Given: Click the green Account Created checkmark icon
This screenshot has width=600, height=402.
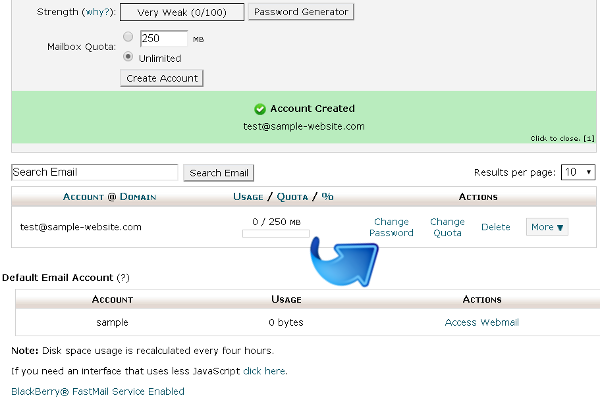Looking at the screenshot, I should coord(259,109).
